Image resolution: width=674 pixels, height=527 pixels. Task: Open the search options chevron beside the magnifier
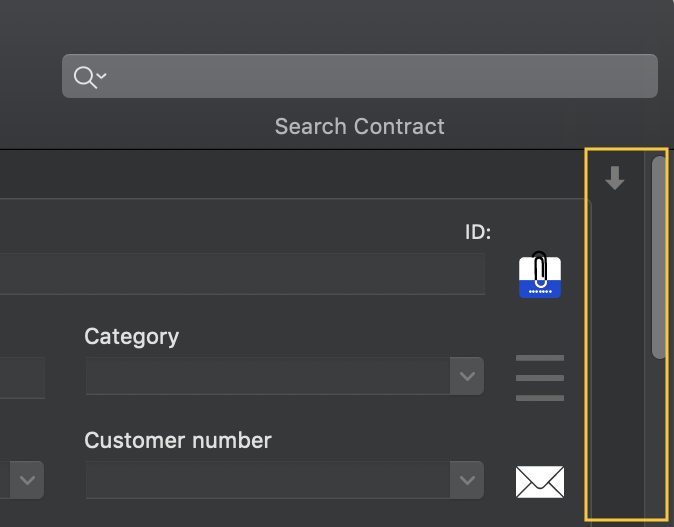coord(101,76)
